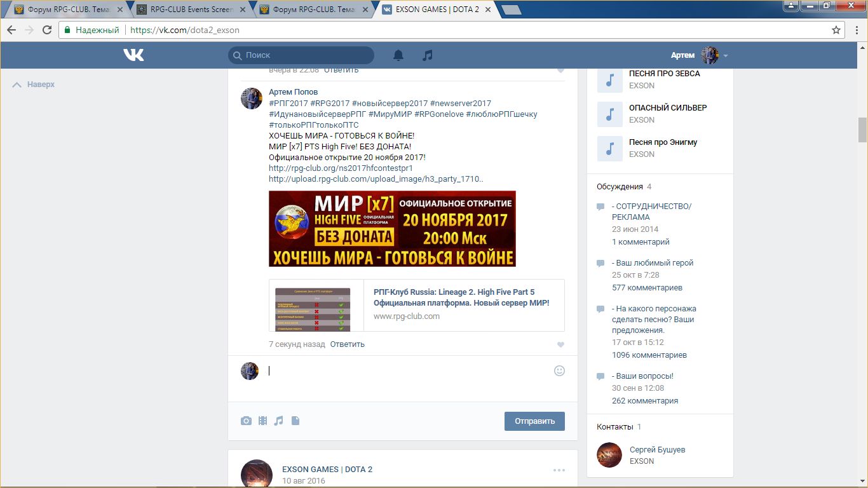Attach a document with the file icon
This screenshot has width=868, height=488.
(295, 421)
